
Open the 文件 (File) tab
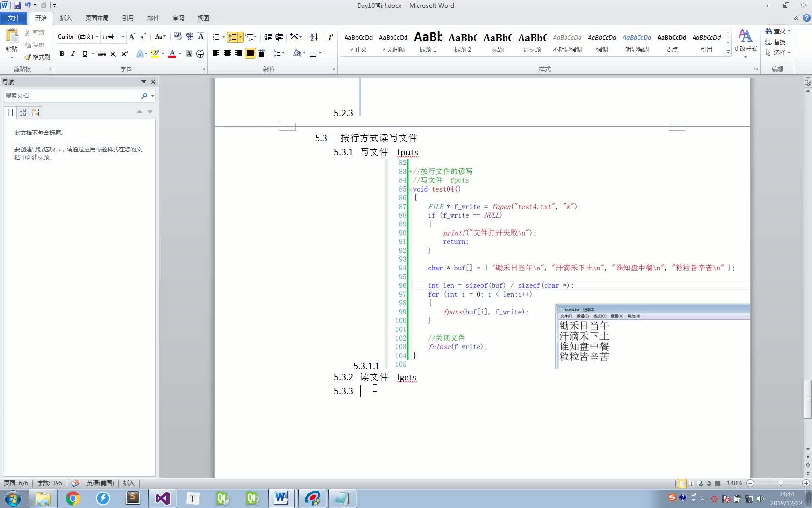tap(14, 18)
